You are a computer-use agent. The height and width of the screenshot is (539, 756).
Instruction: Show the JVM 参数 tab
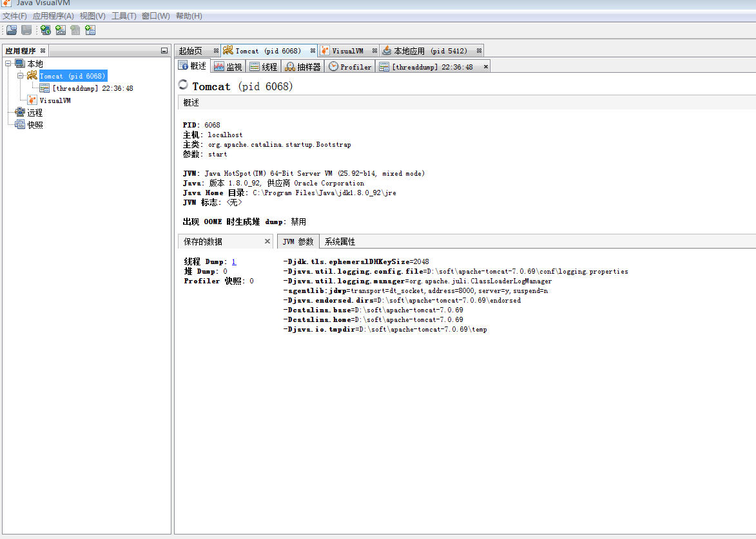[x=298, y=241]
